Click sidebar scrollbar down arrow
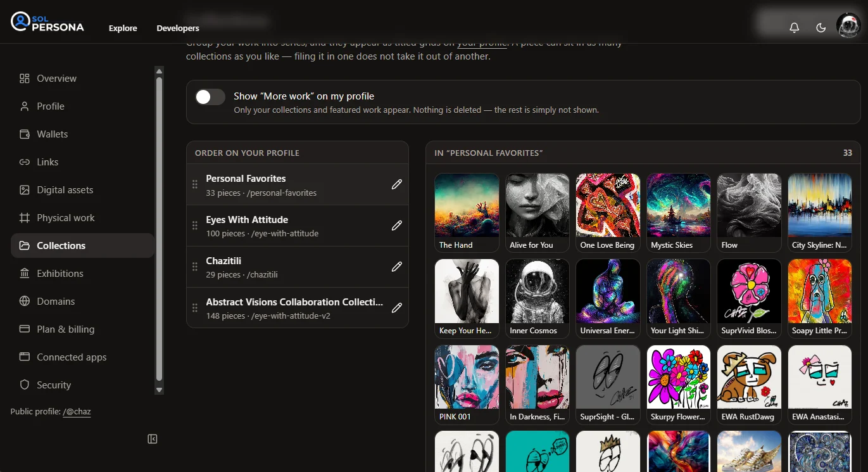868x472 pixels. pos(160,390)
